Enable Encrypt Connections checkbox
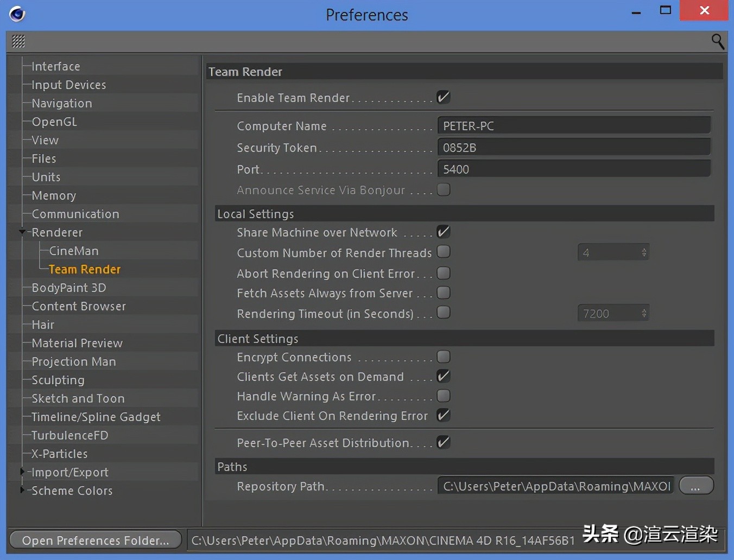Screen dimensions: 734x560 (x=444, y=357)
